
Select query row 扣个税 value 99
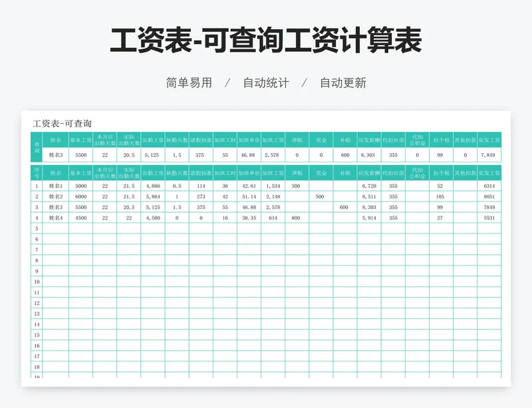pos(441,155)
